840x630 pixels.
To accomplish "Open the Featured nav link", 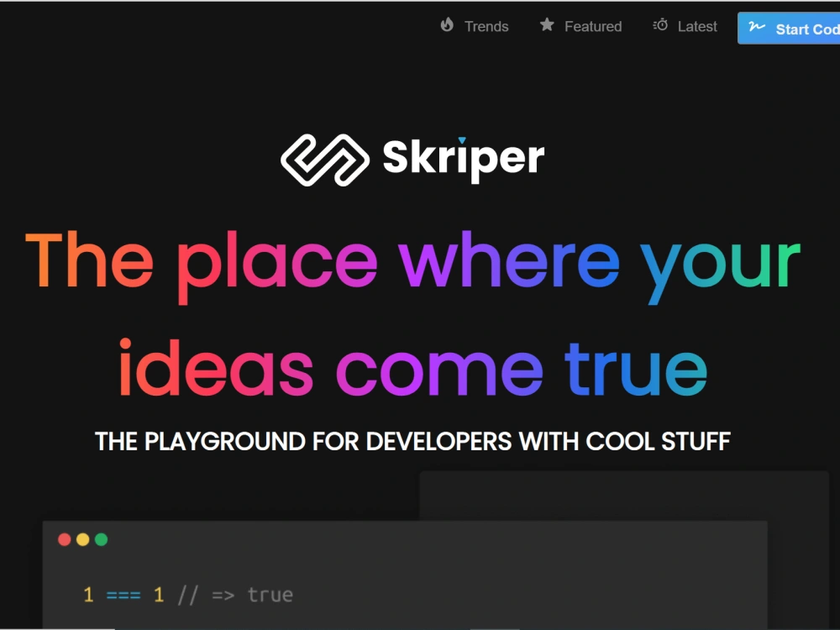I will (x=580, y=26).
